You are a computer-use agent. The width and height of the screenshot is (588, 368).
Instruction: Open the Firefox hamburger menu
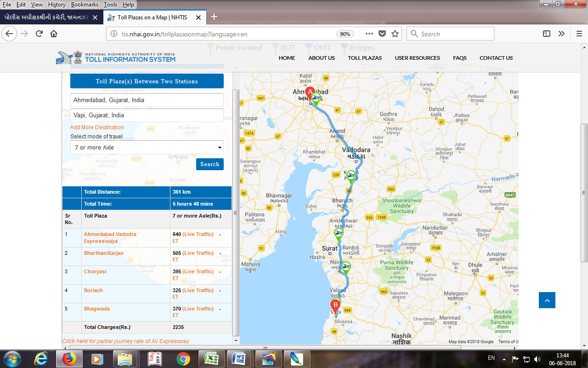point(579,34)
